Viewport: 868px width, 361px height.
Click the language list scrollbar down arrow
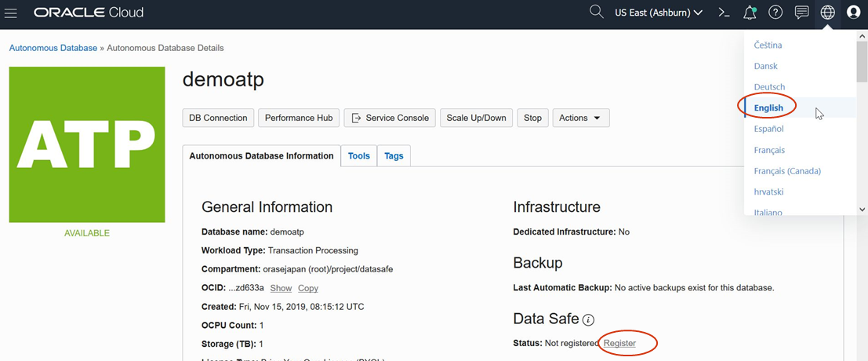click(862, 210)
